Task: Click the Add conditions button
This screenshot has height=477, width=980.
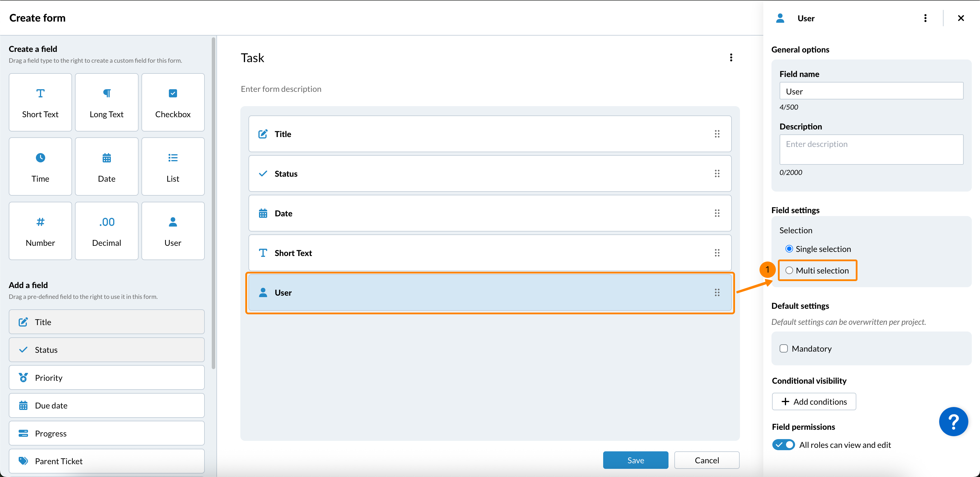Action: point(814,402)
